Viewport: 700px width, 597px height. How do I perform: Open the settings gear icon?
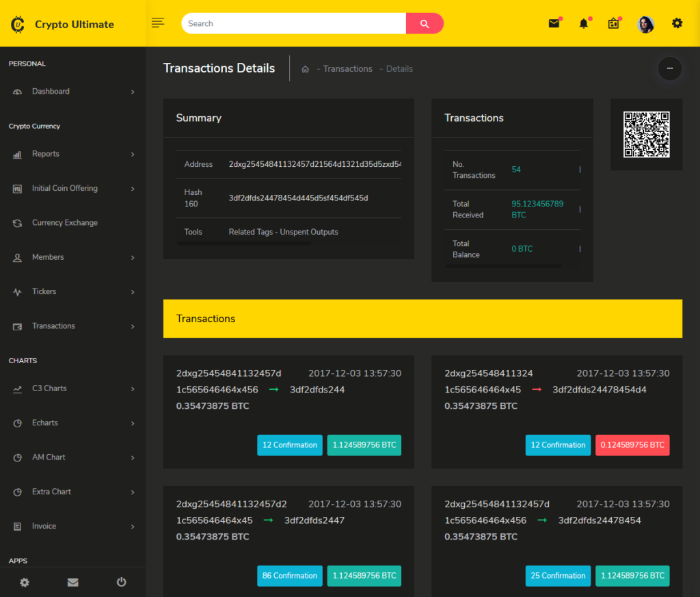[x=677, y=23]
